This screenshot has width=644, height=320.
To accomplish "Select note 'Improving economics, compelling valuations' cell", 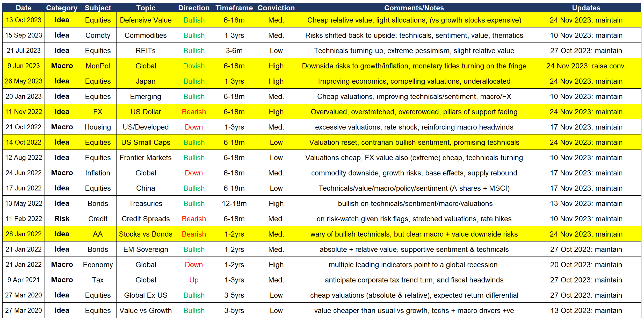I will [x=414, y=81].
